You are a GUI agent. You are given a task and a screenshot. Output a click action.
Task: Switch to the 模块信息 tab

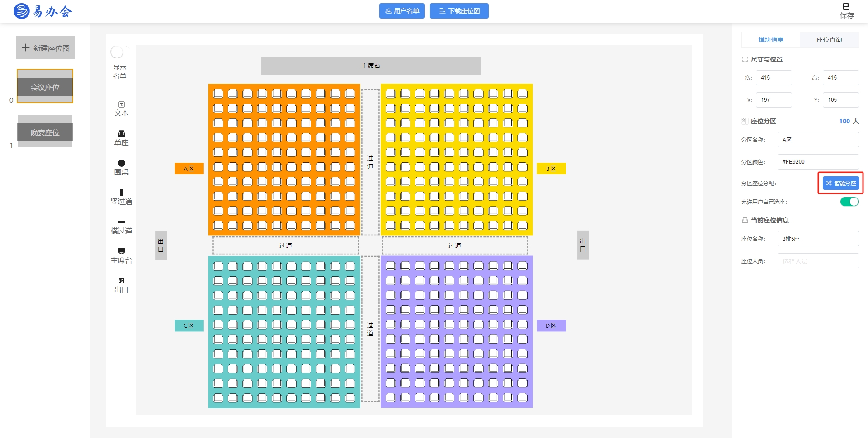pos(771,40)
